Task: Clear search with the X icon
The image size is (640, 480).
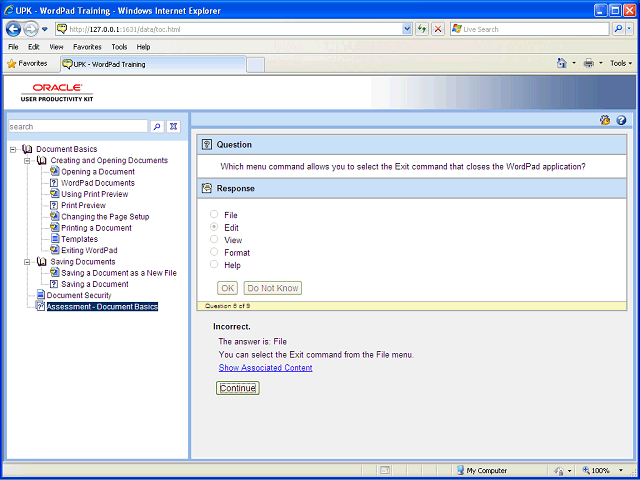Action: (x=173, y=127)
